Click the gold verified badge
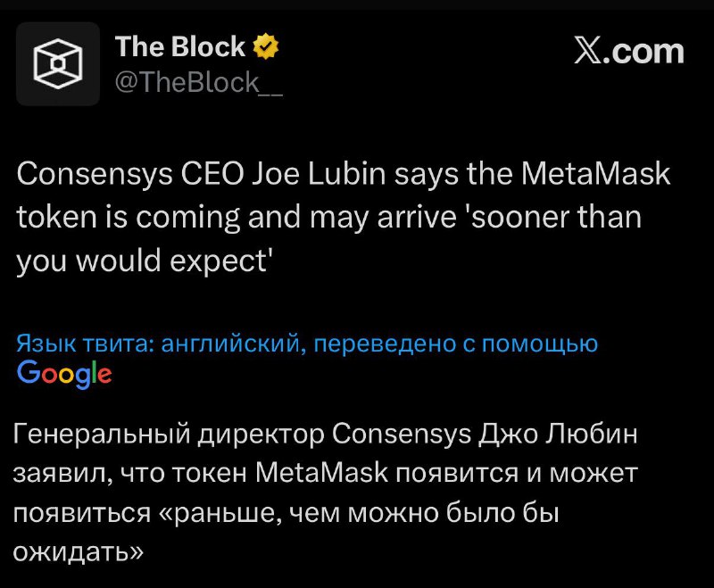Viewport: 714px width, 588px height. (268, 46)
